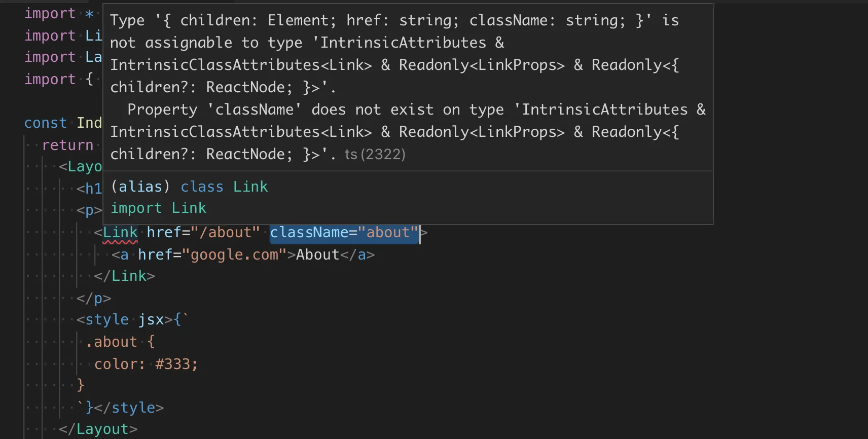Click the Link tag with red squiggle
The height and width of the screenshot is (439, 868).
pyautogui.click(x=120, y=233)
